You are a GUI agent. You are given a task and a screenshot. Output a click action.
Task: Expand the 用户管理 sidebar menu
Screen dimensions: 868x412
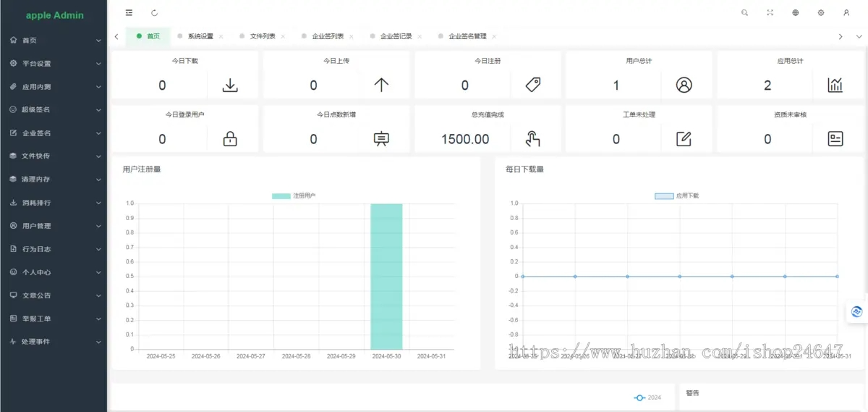coord(54,226)
